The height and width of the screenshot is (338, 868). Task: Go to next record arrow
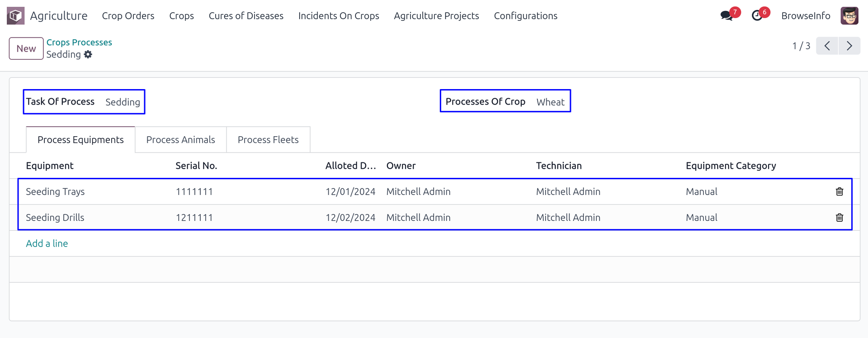point(849,46)
